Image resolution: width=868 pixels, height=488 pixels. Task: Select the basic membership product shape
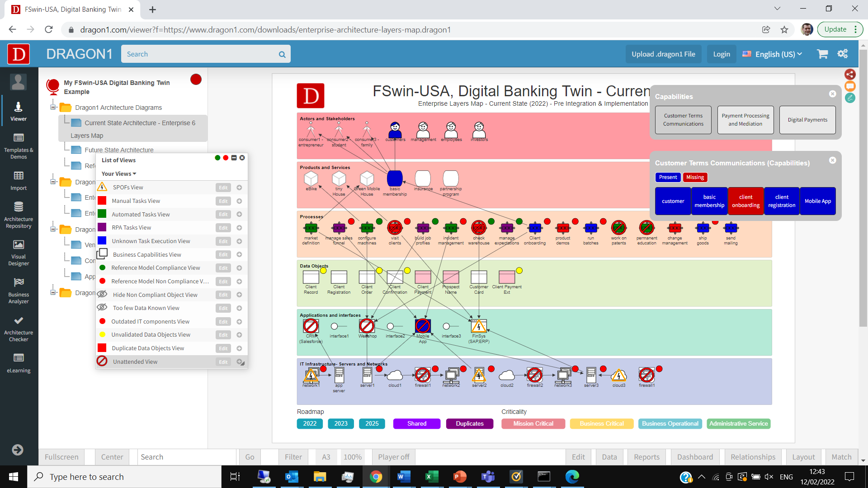[395, 178]
